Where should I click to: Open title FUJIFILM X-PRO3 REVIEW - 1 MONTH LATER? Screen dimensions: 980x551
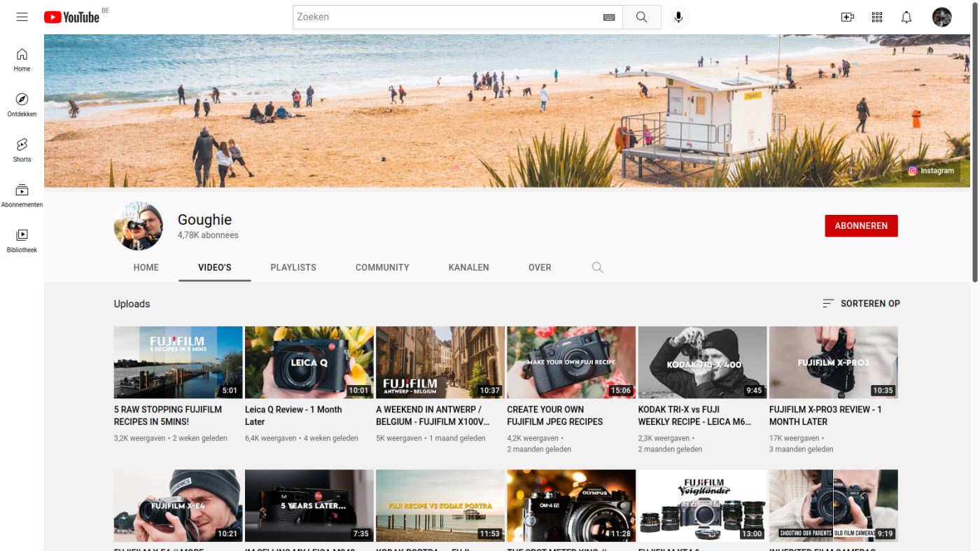(x=825, y=416)
